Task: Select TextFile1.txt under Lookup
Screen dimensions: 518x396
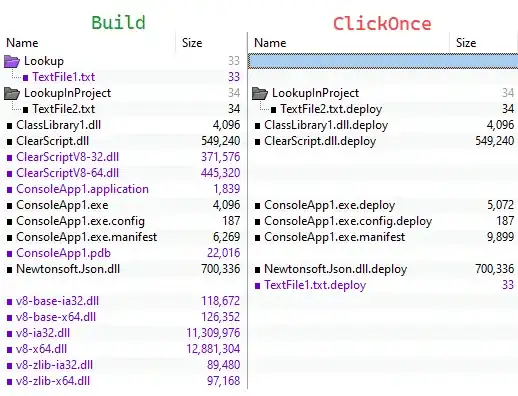Action: tap(64, 77)
